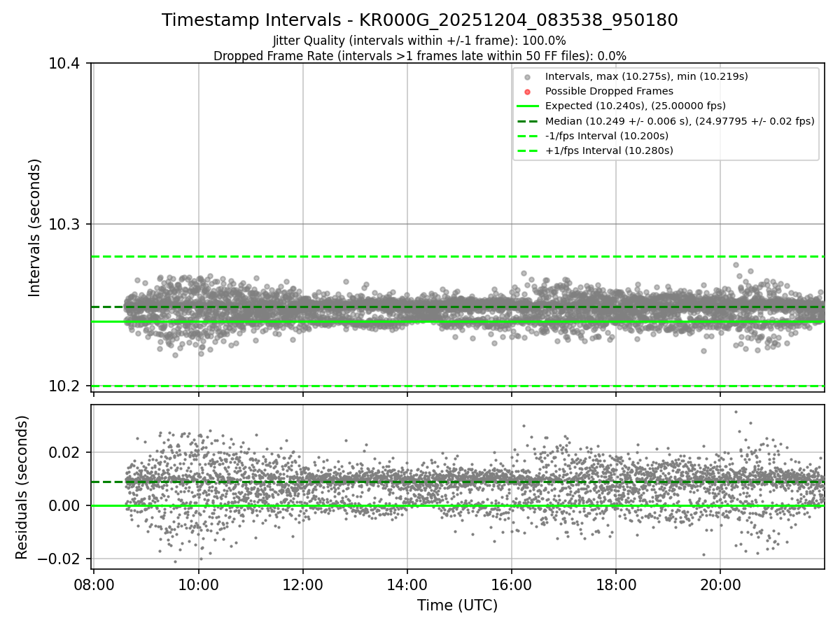840x630 pixels.
Task: Click the 12:00 x-axis tick label
Action: coord(302,585)
